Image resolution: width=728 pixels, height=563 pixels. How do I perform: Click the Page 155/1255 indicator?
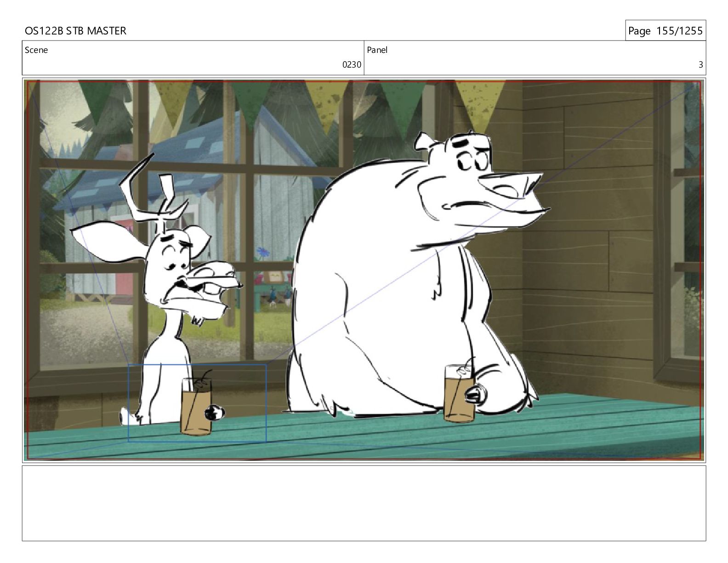(665, 31)
